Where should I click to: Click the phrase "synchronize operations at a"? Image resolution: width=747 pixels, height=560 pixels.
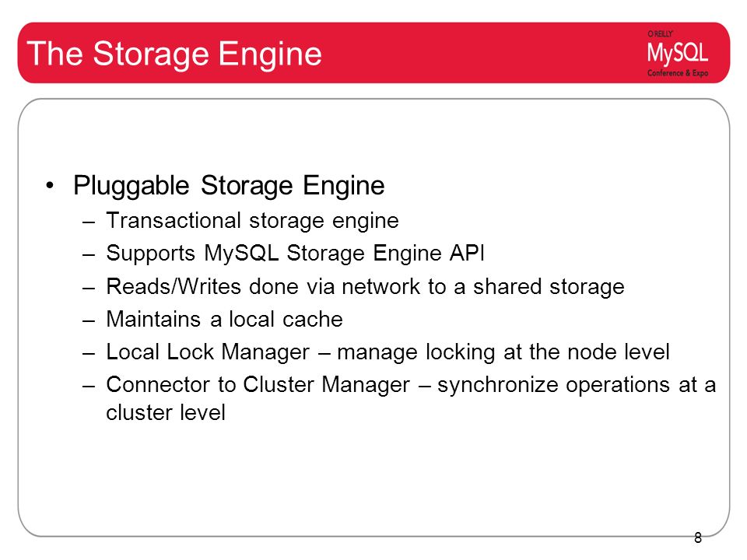tap(577, 385)
